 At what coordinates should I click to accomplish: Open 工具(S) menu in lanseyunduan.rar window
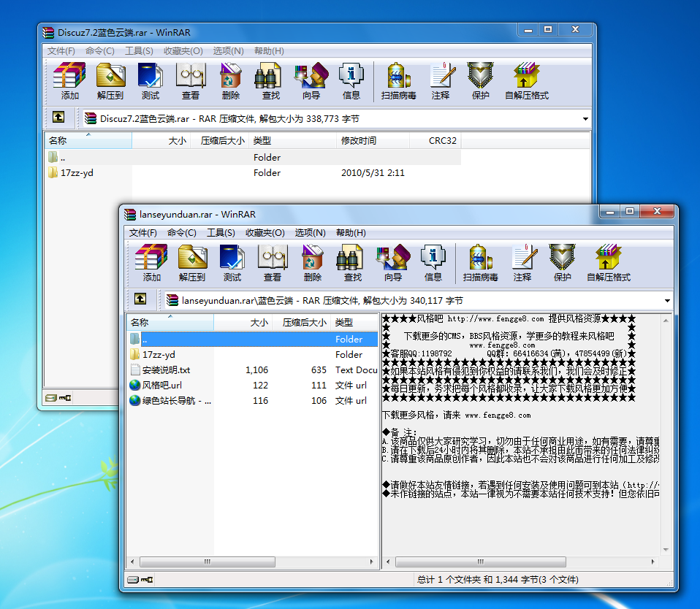coord(221,233)
